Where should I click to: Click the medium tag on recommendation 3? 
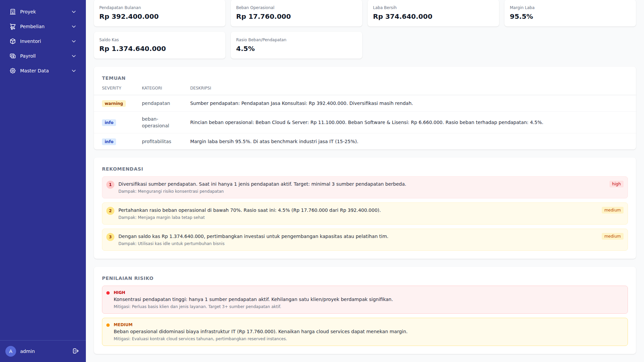click(612, 236)
